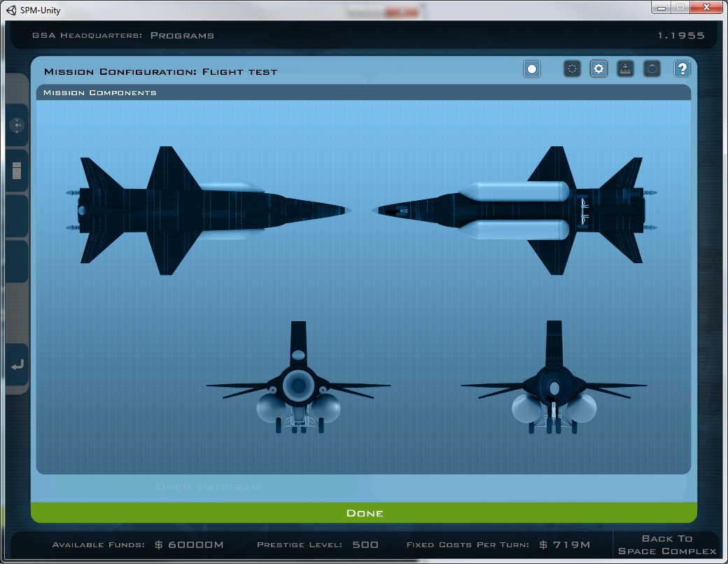Click the Available Funds $ 60000M value
This screenshot has height=564, width=728.
189,544
